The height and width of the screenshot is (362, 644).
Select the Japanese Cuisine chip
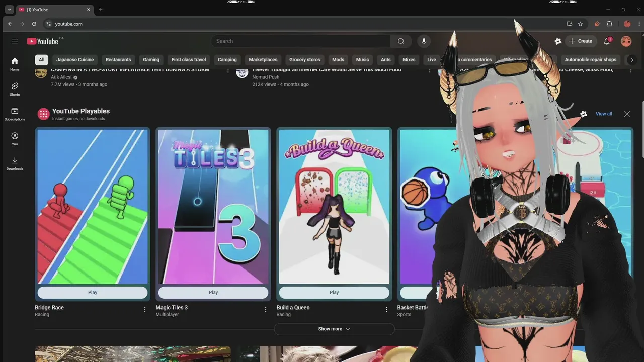point(75,59)
